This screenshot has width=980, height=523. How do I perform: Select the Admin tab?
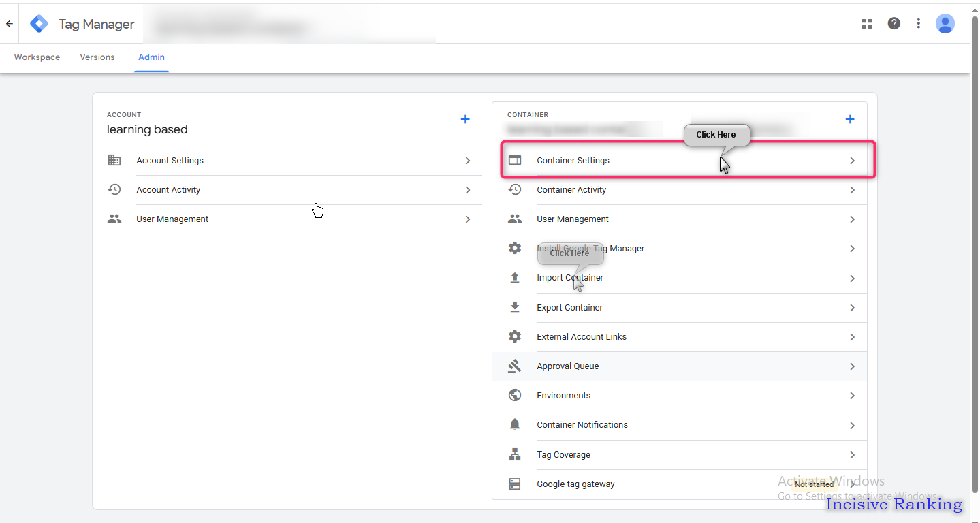[x=151, y=57]
